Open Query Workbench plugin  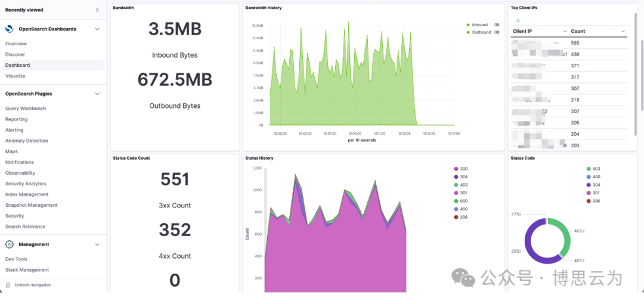pyautogui.click(x=26, y=108)
